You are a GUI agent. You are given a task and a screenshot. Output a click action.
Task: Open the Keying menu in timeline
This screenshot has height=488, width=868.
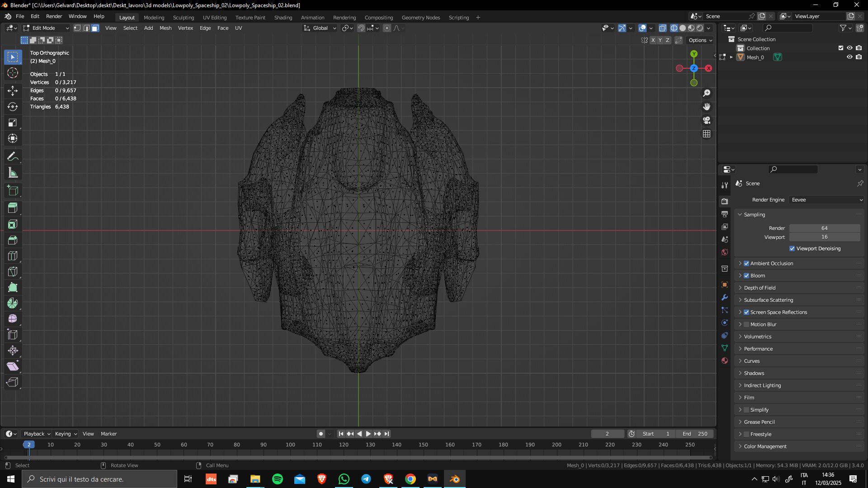(x=66, y=434)
